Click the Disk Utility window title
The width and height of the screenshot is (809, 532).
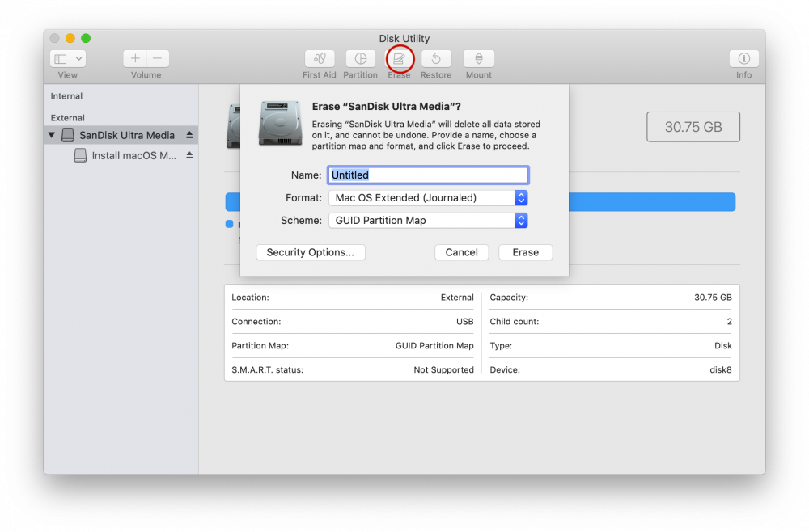pyautogui.click(x=404, y=39)
